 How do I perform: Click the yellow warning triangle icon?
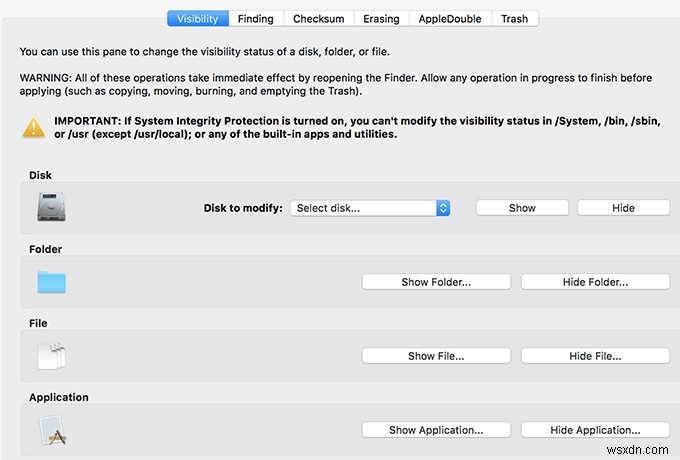36,127
